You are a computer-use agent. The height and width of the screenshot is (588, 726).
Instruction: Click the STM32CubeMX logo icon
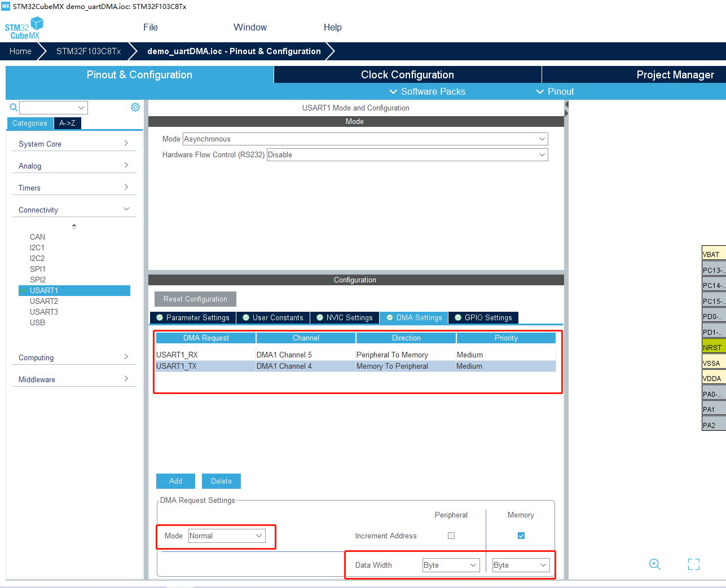pyautogui.click(x=24, y=28)
